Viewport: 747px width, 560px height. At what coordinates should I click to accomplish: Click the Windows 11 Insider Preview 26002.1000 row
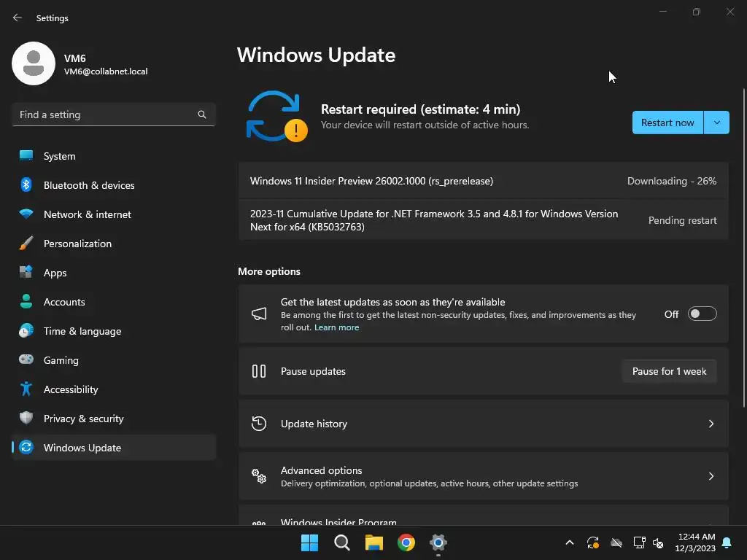(483, 181)
